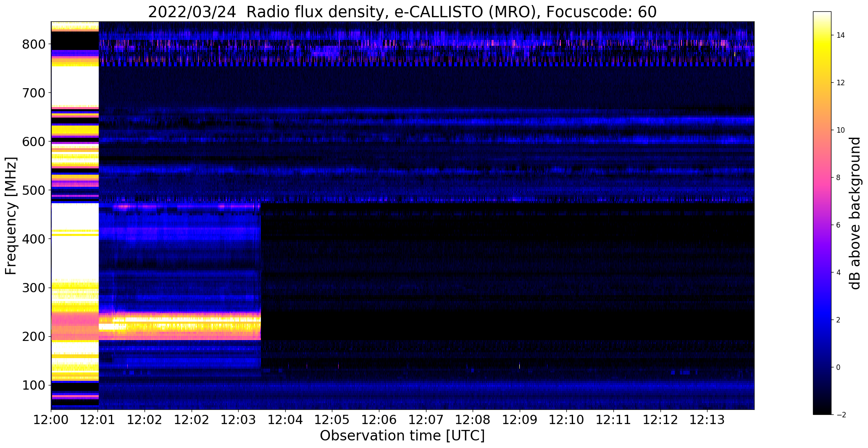868x448 pixels.
Task: Select the '200' frequency tick label
Action: coord(34,336)
